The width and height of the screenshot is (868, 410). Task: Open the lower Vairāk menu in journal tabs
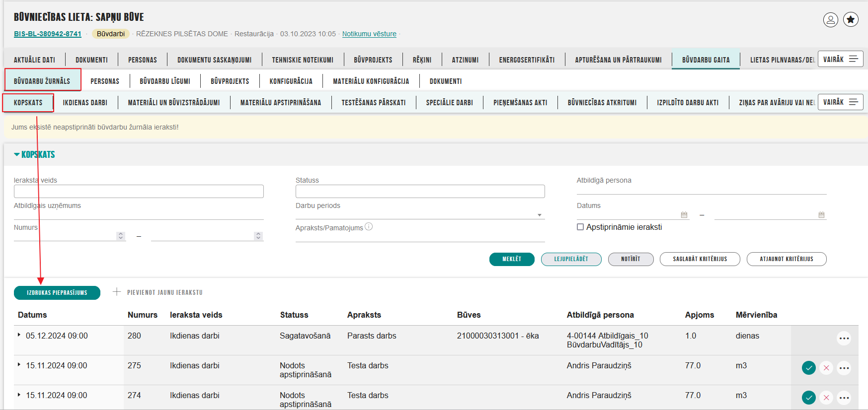(x=840, y=102)
